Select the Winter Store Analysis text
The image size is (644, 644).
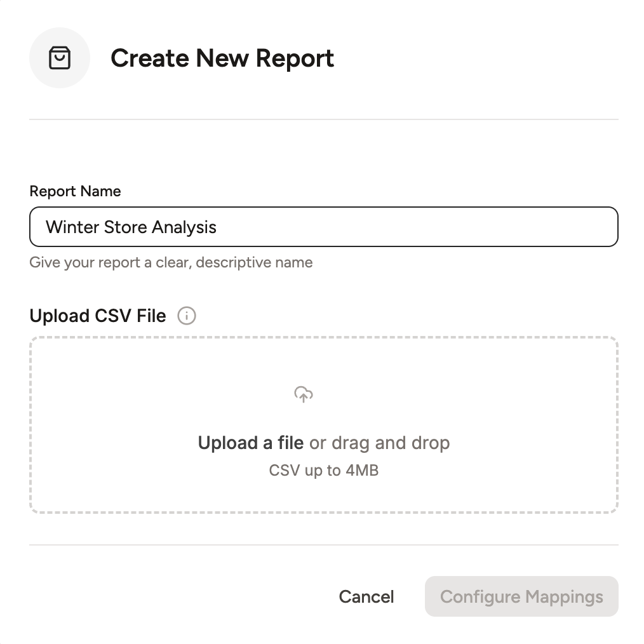(x=130, y=227)
